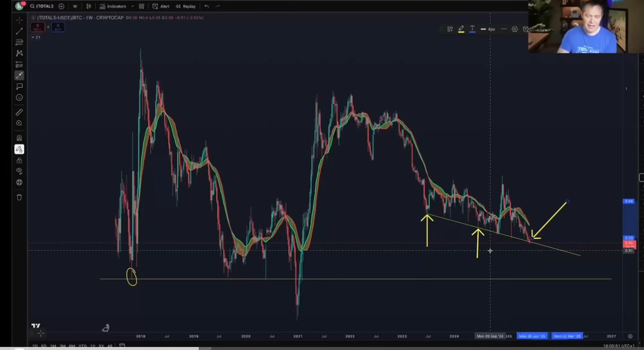Image resolution: width=644 pixels, height=350 pixels.
Task: Select the highlighted brush drawing tool
Action: tap(19, 75)
